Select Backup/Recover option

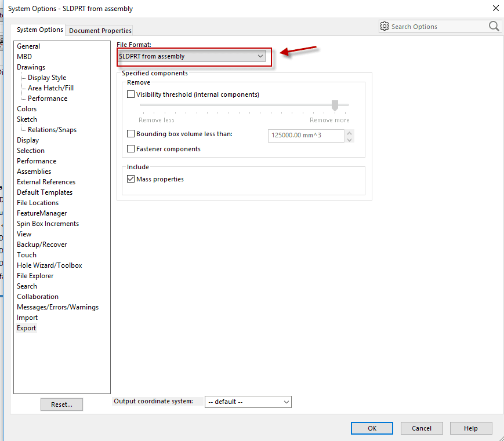pyautogui.click(x=42, y=245)
